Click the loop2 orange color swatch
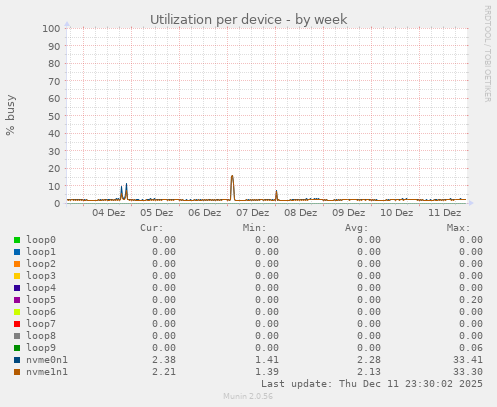The height and width of the screenshot is (407, 497). [x=17, y=264]
